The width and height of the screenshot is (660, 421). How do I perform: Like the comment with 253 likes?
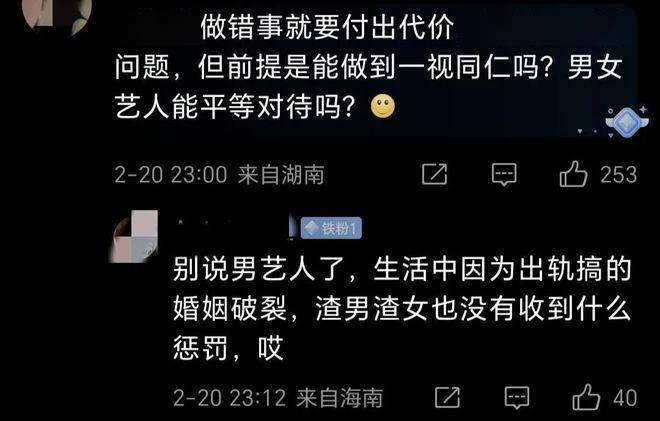pyautogui.click(x=573, y=174)
